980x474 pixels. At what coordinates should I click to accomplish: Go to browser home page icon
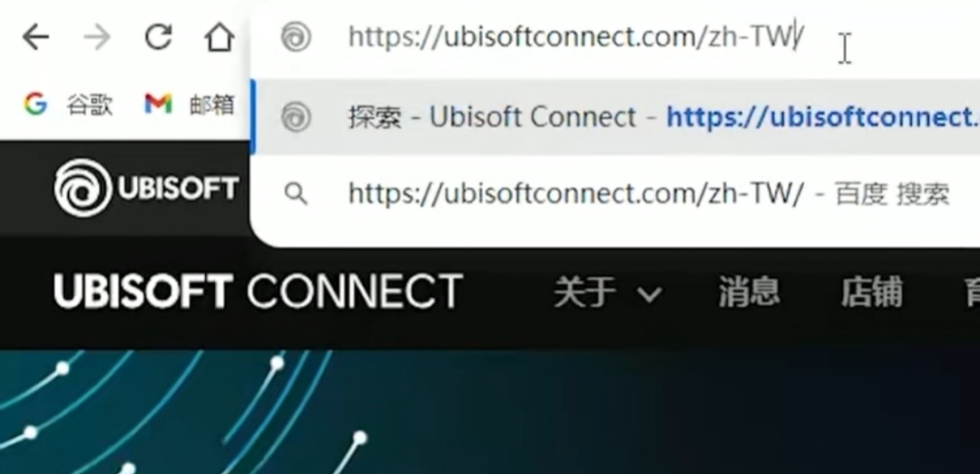(220, 37)
